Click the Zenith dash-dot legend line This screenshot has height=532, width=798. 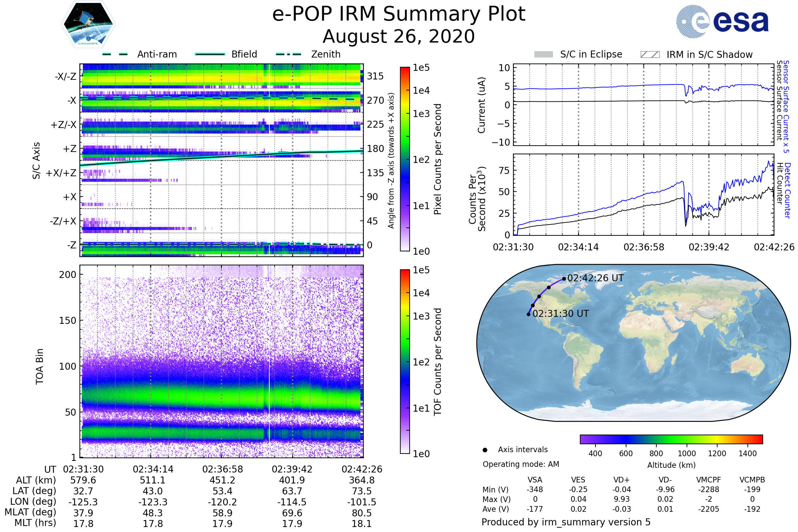[x=289, y=54]
